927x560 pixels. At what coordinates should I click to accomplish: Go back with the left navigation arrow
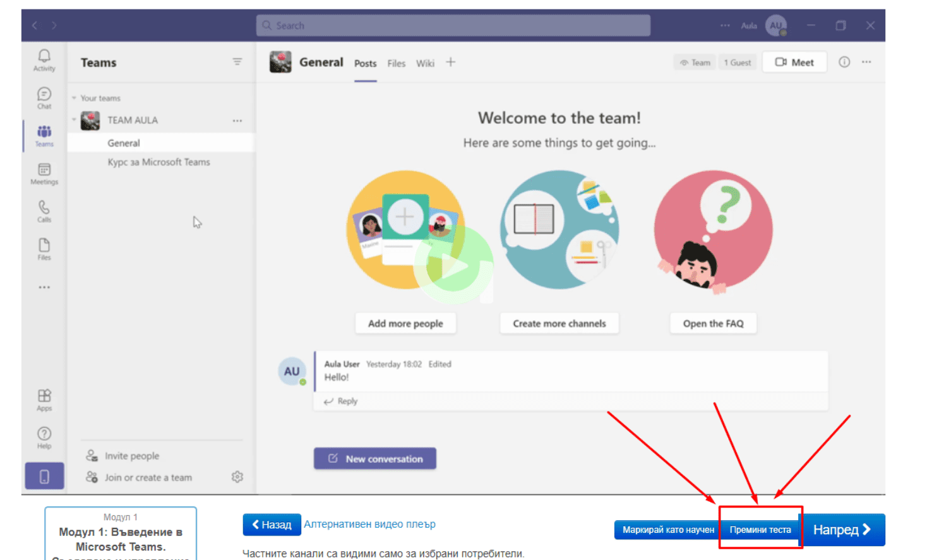[x=35, y=25]
